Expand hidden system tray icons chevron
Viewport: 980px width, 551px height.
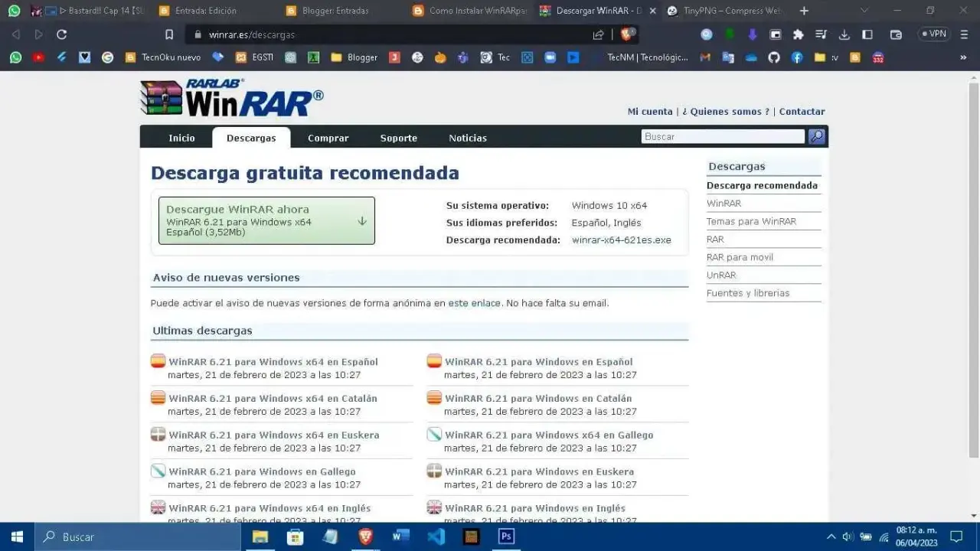tap(831, 536)
